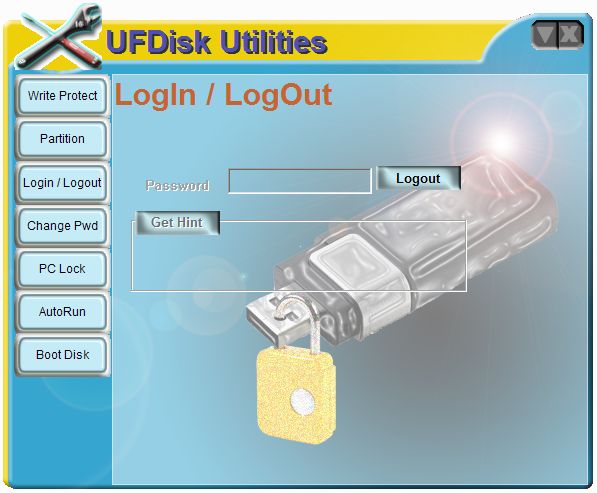Close UFDisk Utilities with the X button

click(570, 35)
